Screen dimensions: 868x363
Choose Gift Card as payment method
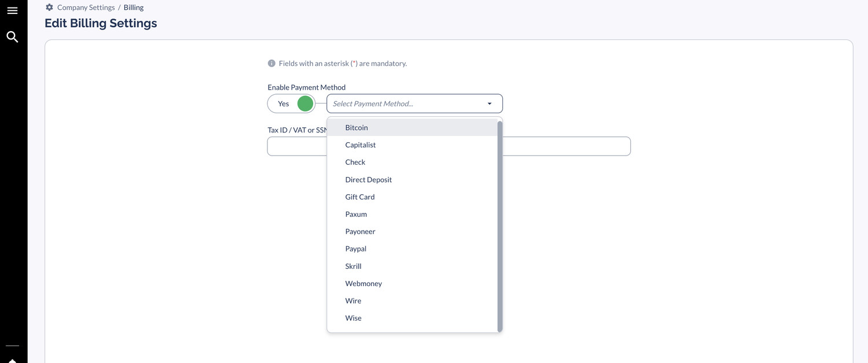(360, 197)
